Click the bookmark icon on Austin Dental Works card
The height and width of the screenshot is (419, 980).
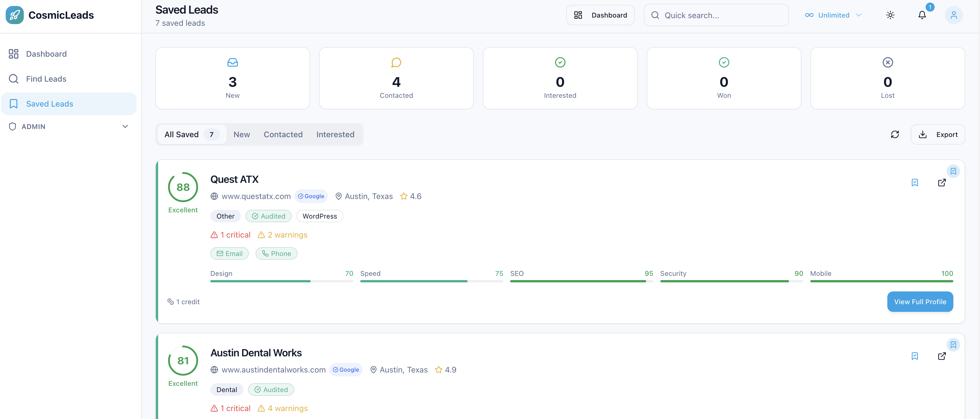915,356
